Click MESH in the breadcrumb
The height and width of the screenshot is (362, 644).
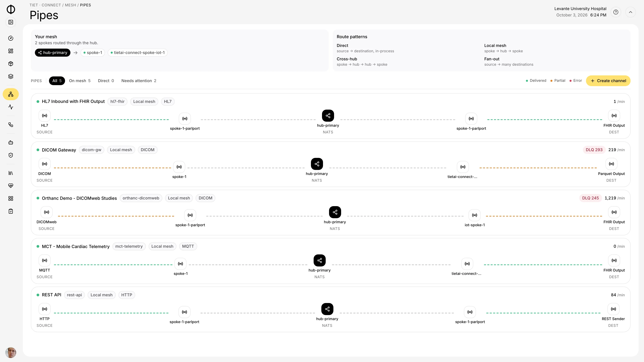click(70, 5)
